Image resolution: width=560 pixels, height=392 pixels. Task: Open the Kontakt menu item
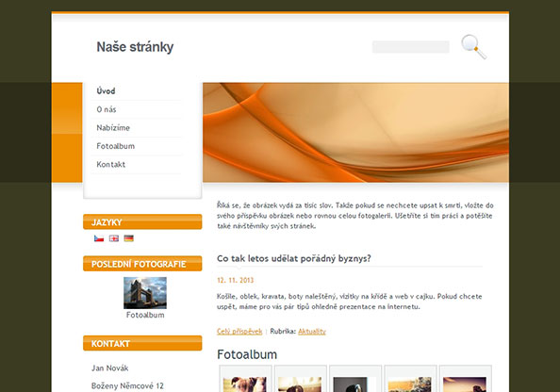[110, 165]
